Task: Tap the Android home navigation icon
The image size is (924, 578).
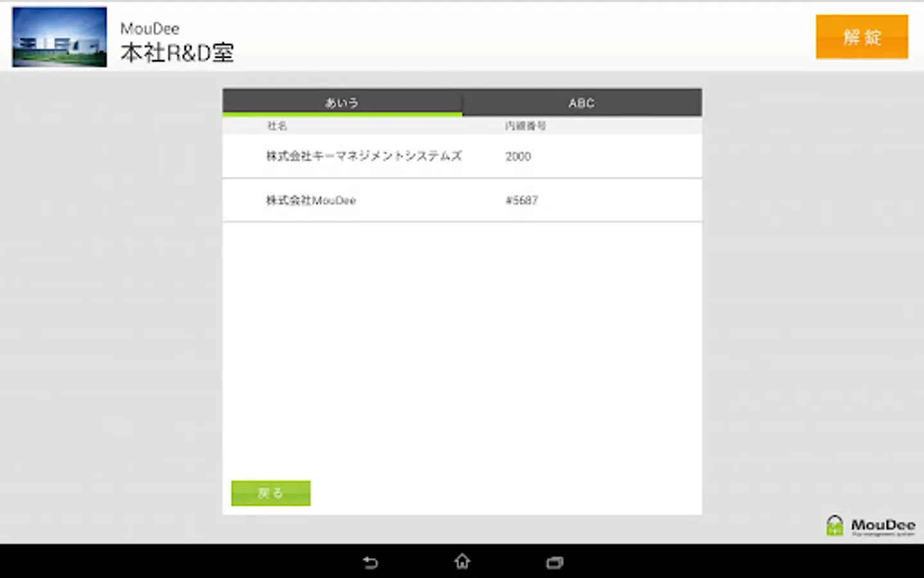Action: (x=462, y=562)
